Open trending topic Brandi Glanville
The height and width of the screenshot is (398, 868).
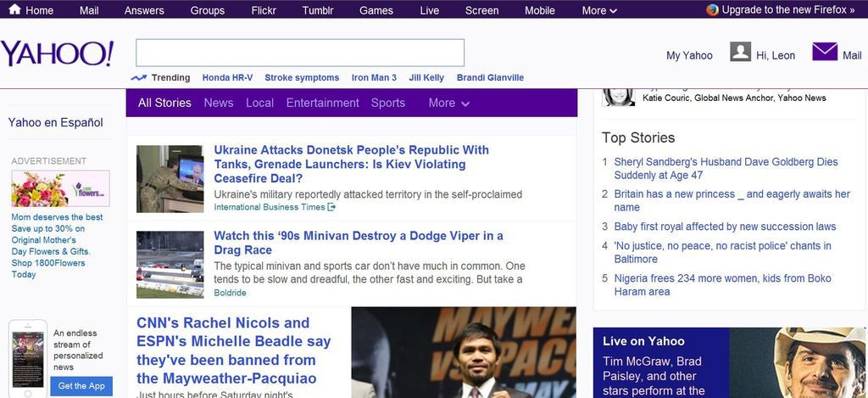pyautogui.click(x=490, y=77)
